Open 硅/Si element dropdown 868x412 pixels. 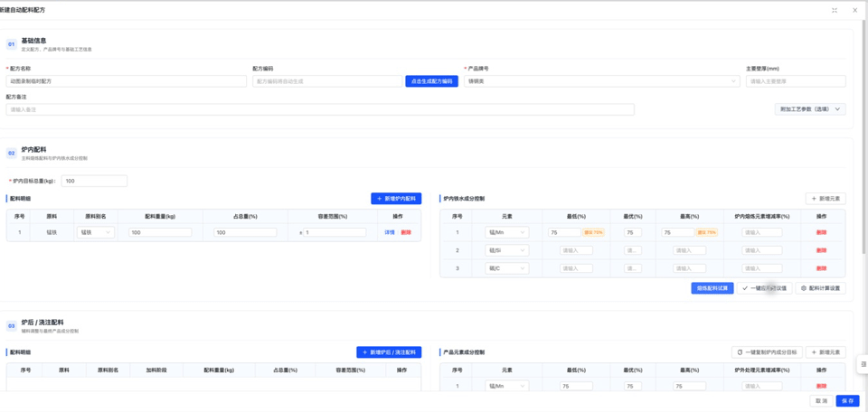click(x=506, y=250)
